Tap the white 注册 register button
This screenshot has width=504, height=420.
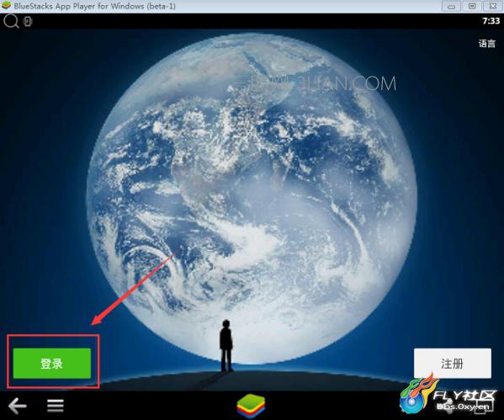click(x=452, y=364)
